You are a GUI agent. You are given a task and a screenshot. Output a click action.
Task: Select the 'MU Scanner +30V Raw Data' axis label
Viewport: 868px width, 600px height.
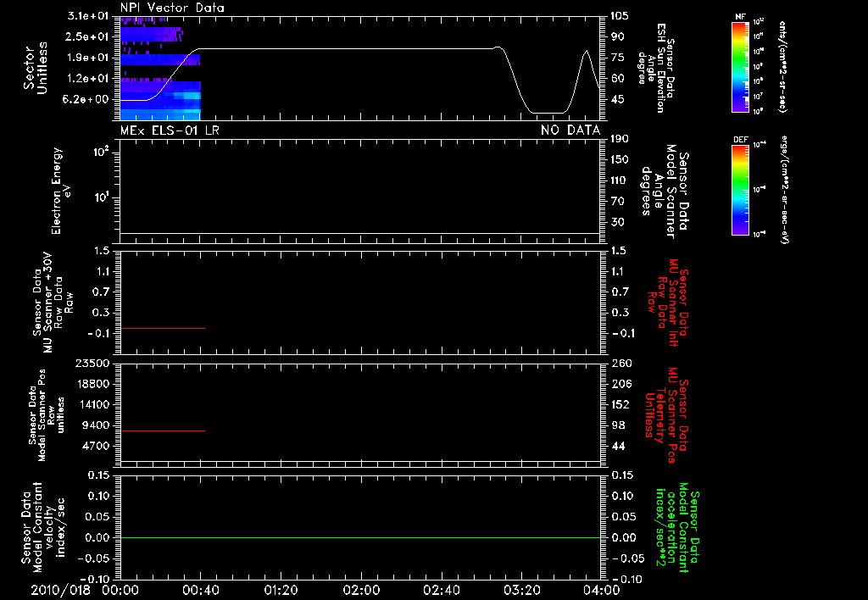(x=53, y=303)
